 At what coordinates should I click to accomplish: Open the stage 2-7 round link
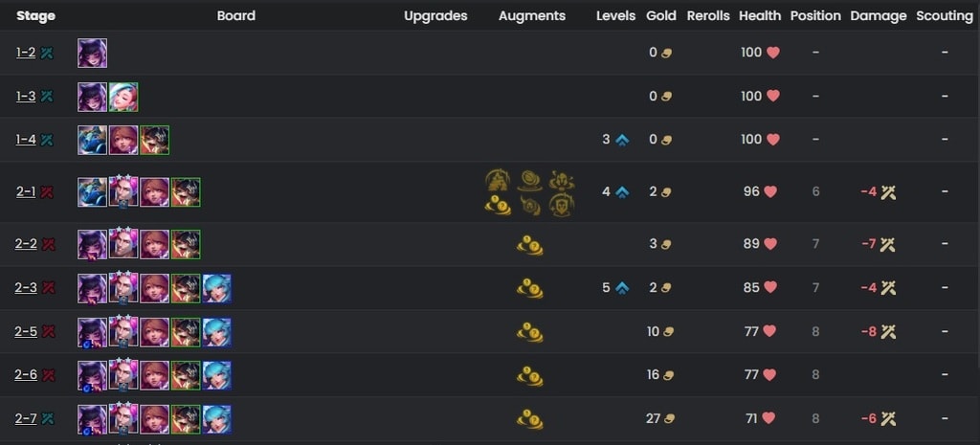pos(26,419)
